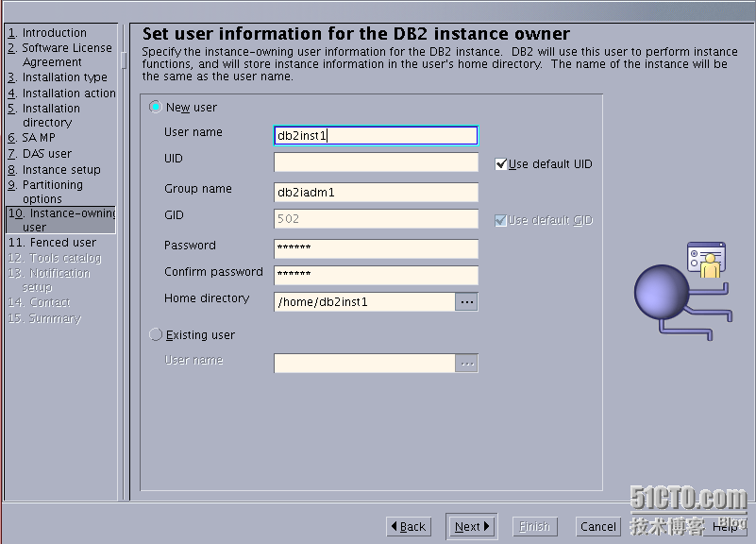
Task: Click the Back button
Action: click(x=409, y=526)
